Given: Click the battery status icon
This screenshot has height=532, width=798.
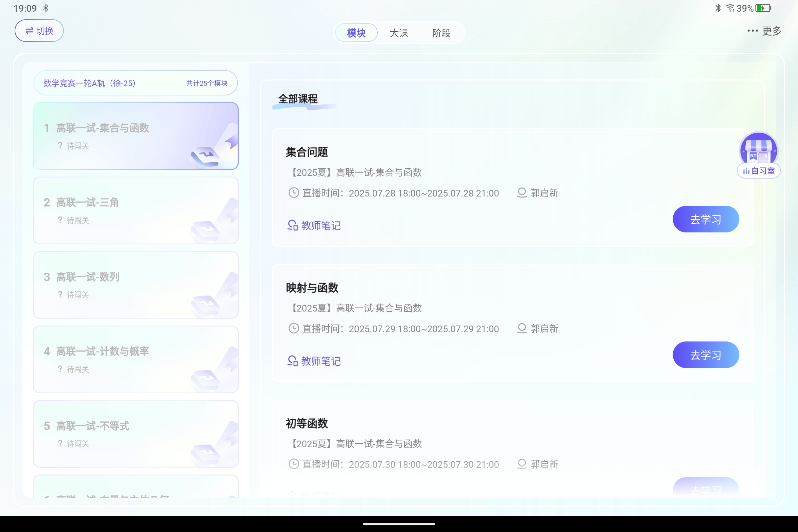Looking at the screenshot, I should [x=763, y=8].
